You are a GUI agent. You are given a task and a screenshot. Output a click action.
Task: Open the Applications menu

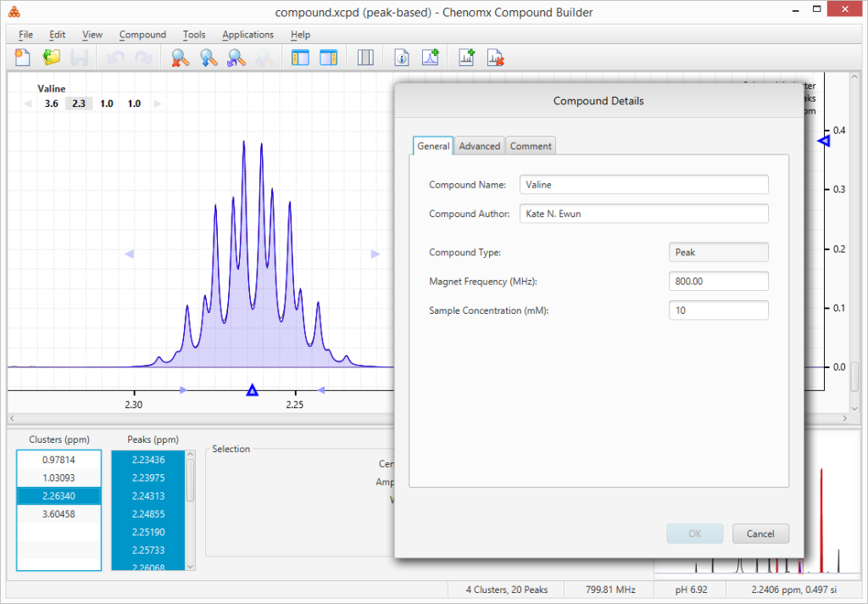[248, 35]
